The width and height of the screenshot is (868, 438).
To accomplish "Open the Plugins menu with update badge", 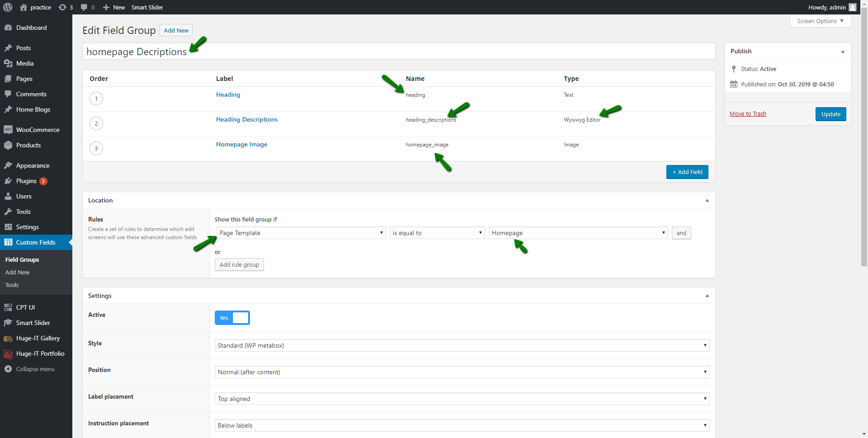I will tap(27, 181).
